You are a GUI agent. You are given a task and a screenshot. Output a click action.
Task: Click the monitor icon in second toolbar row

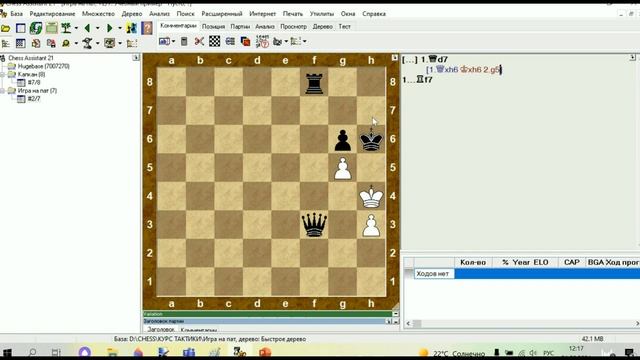pos(109,43)
